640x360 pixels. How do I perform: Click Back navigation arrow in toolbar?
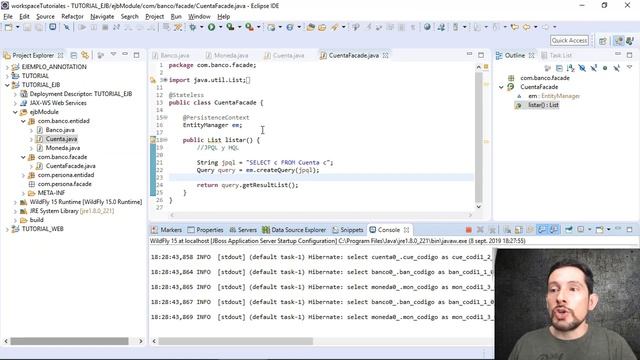(x=527, y=27)
